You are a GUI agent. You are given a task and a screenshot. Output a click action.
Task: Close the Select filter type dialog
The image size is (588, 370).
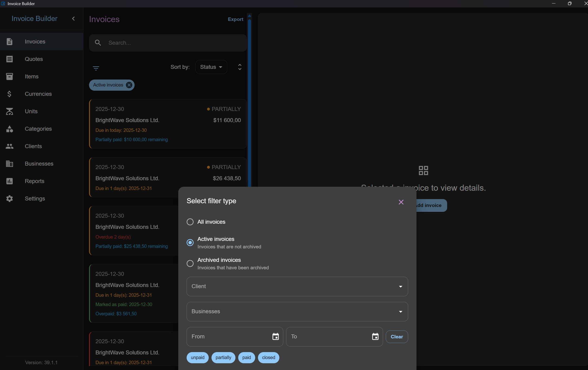click(x=401, y=202)
